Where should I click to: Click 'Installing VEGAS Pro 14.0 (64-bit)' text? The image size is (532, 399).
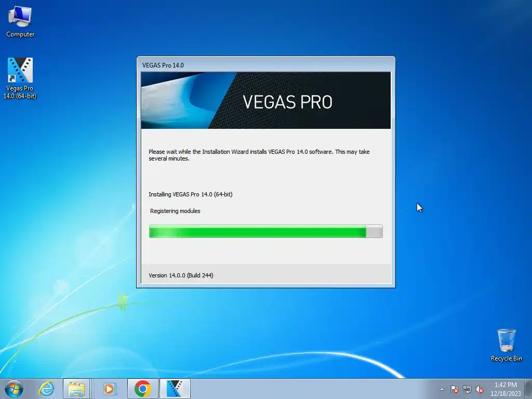pyautogui.click(x=190, y=194)
